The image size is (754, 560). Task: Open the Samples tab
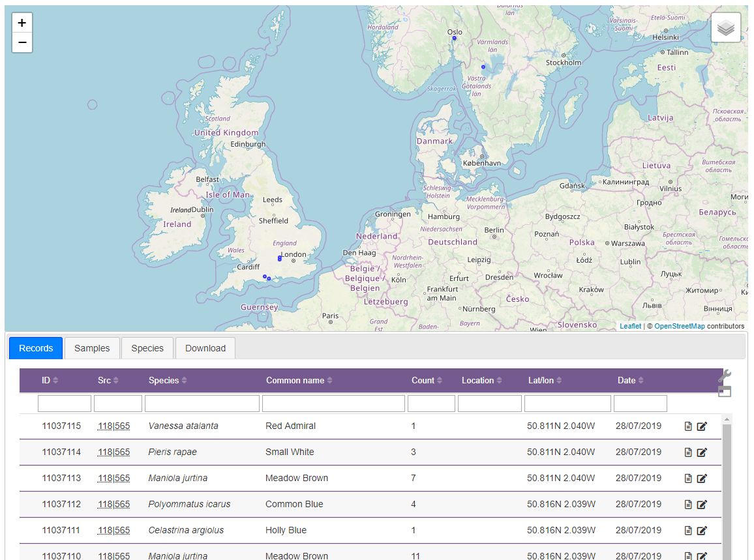tap(92, 348)
